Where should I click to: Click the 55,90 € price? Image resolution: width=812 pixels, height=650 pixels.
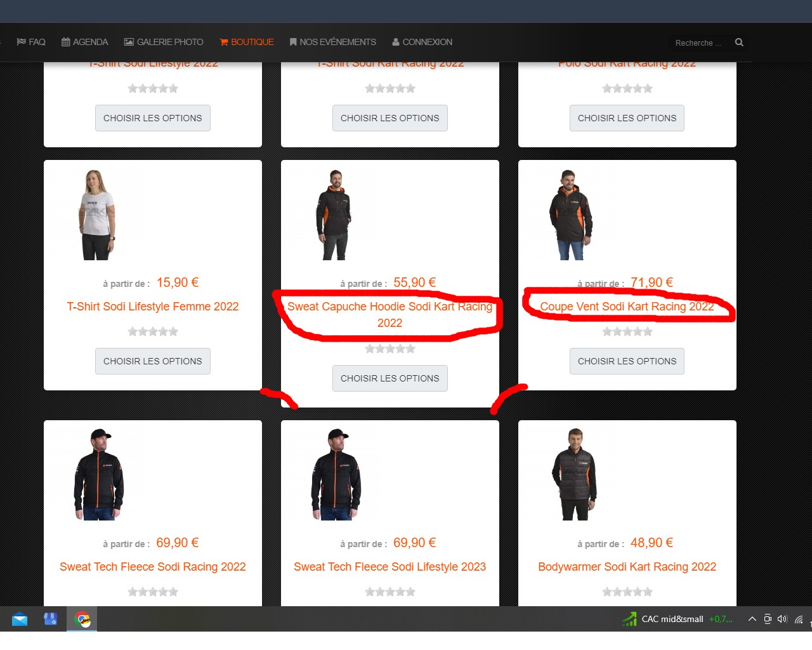tap(415, 282)
